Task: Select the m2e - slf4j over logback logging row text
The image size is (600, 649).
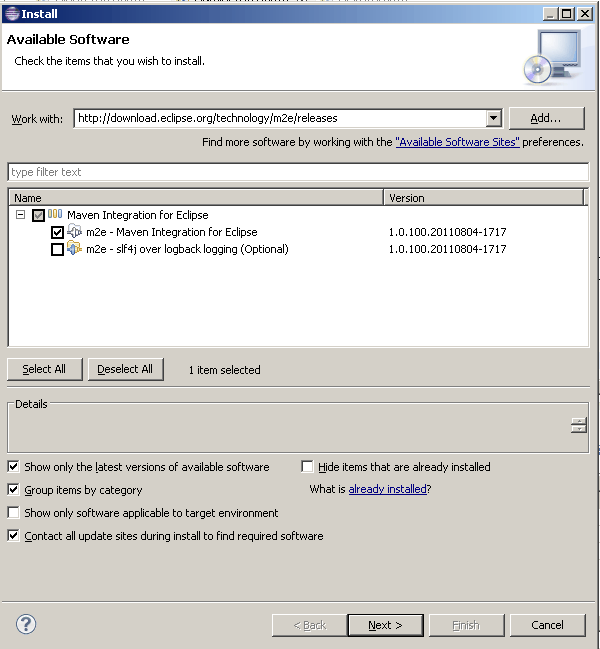Action: [x=187, y=249]
